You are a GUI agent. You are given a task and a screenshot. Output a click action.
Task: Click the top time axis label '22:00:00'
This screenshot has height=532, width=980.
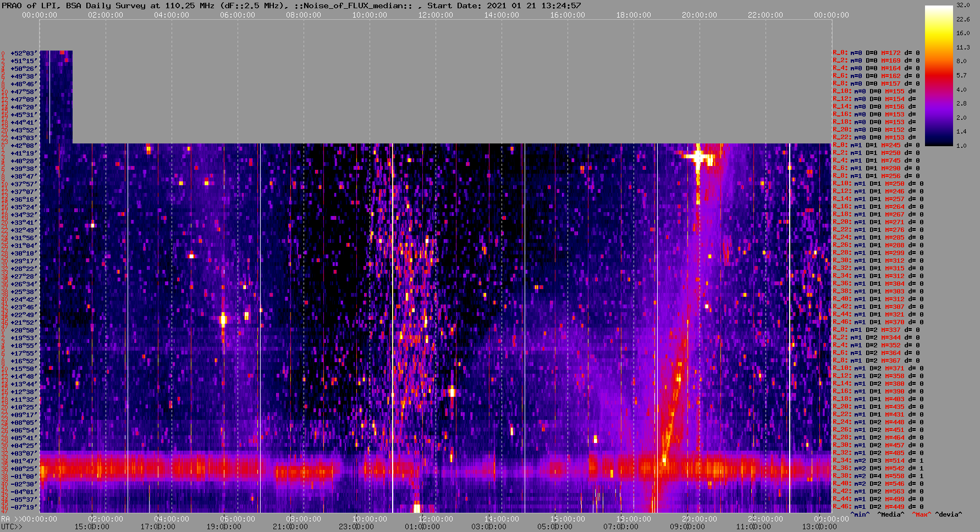(766, 15)
